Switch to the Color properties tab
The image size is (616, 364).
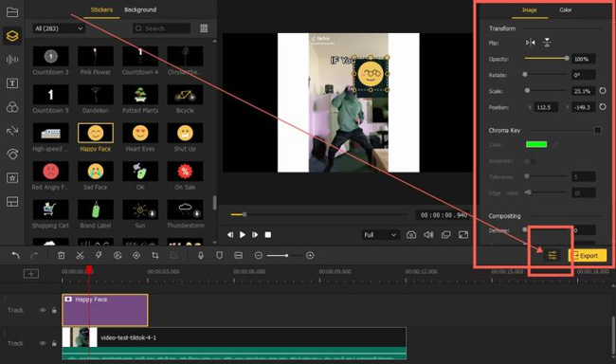[x=566, y=9]
